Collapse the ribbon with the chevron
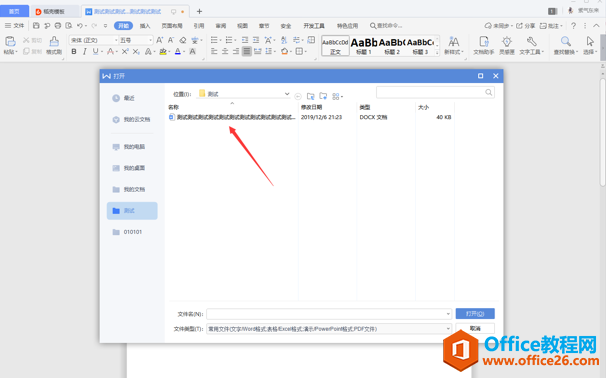Viewport: 606px width, 378px height. click(x=596, y=26)
